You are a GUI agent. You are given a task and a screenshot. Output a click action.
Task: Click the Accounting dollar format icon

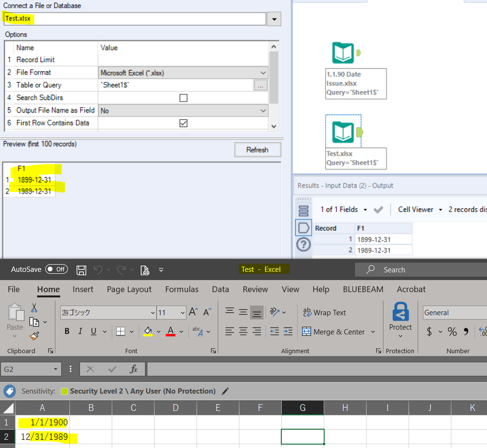click(429, 332)
